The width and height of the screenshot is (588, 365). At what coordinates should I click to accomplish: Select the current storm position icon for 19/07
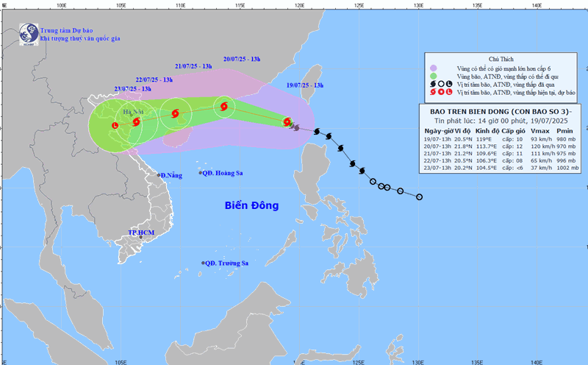[287, 122]
